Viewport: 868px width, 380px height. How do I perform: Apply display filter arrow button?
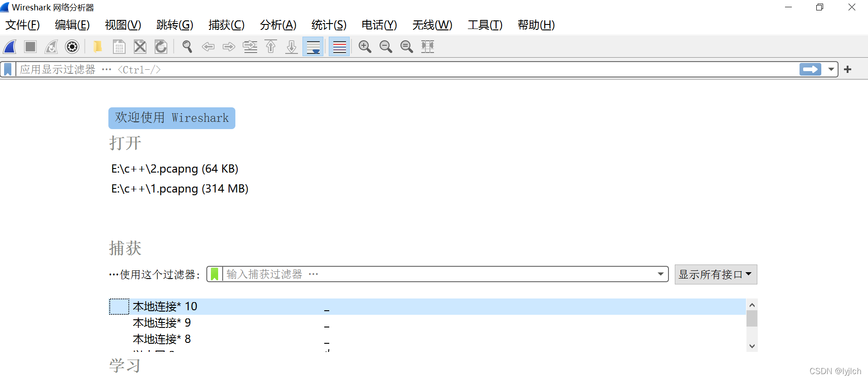point(810,69)
